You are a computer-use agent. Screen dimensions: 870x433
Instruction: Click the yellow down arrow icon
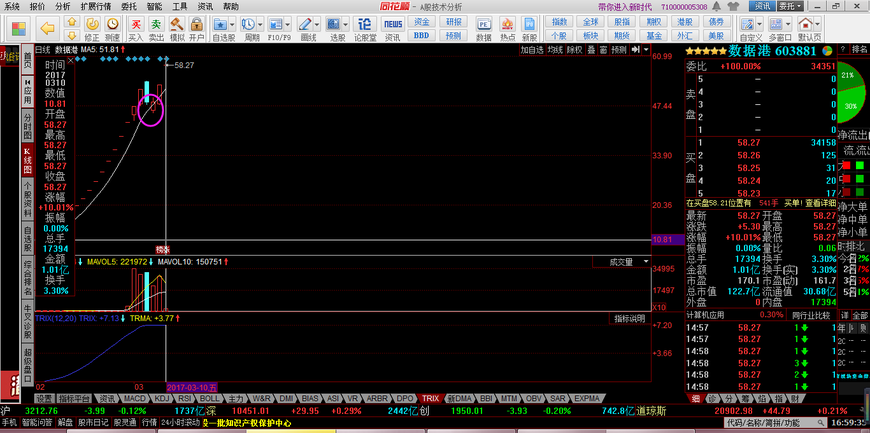pos(71,35)
